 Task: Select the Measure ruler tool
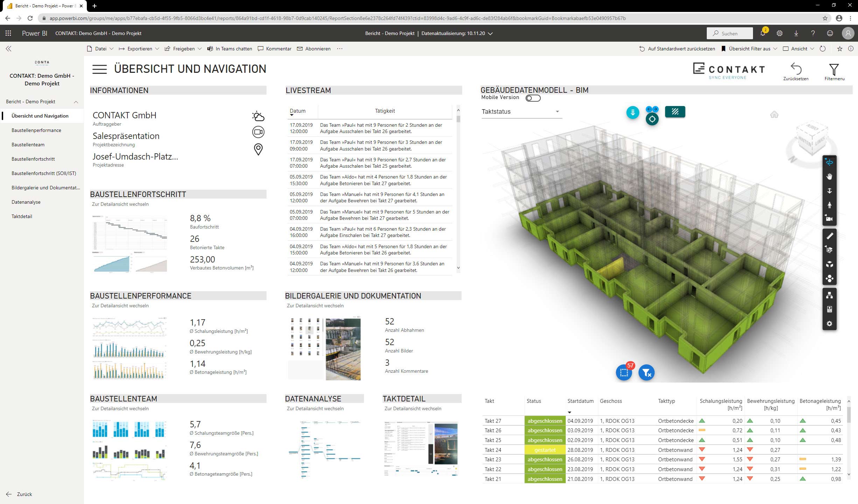[x=829, y=236]
